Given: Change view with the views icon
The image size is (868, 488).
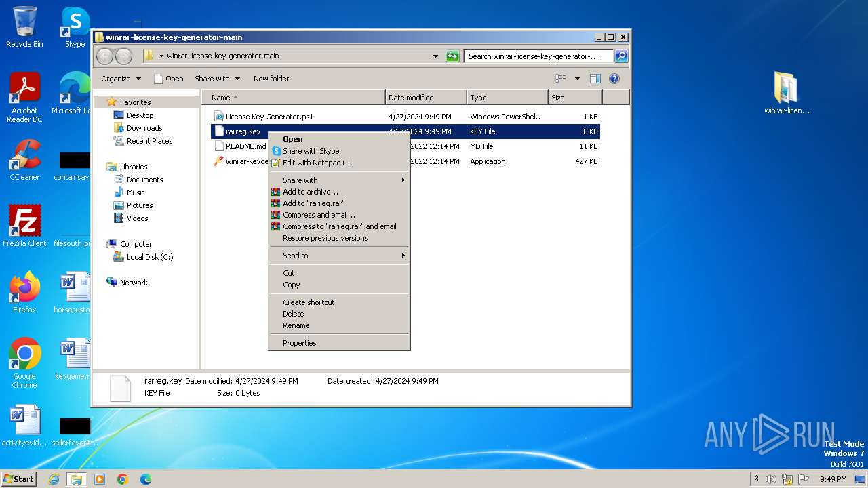Looking at the screenshot, I should click(560, 79).
